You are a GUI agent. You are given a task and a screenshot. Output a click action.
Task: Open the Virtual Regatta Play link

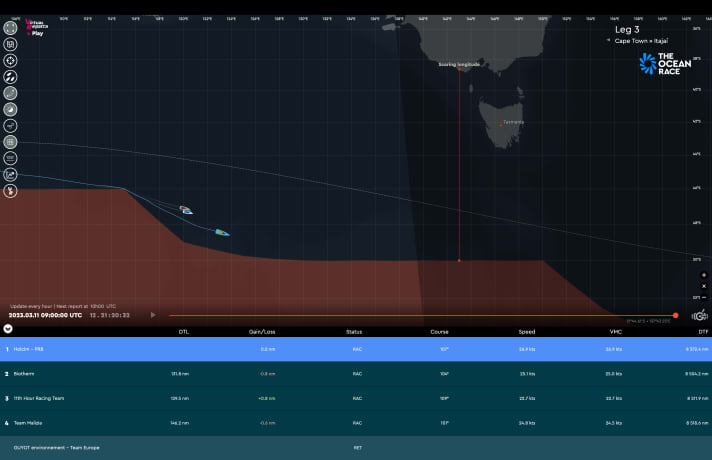pyautogui.click(x=36, y=27)
